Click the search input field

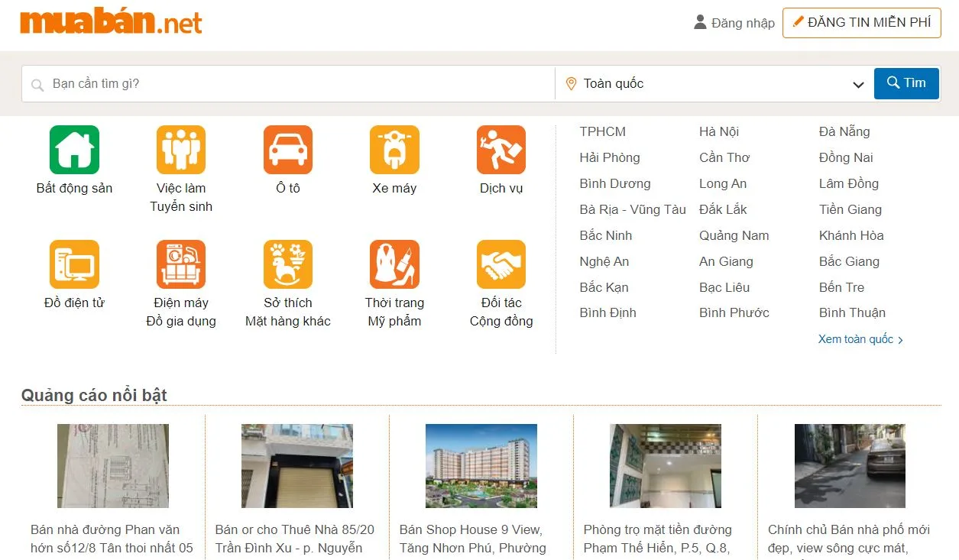pos(289,83)
